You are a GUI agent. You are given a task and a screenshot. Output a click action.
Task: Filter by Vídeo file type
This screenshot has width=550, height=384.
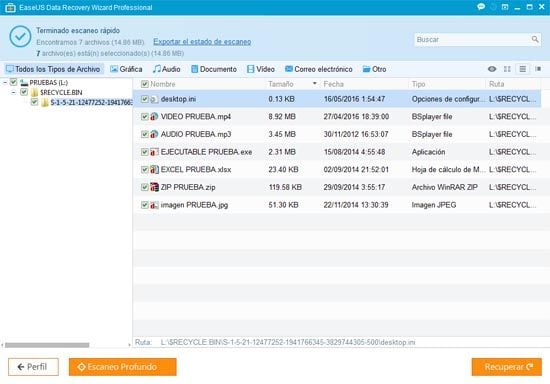click(x=261, y=69)
